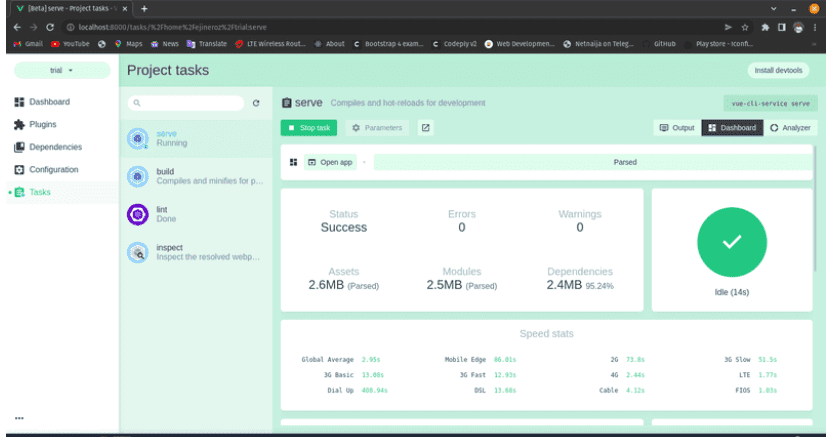Click the Success status value
This screenshot has width=833, height=437.
point(344,227)
